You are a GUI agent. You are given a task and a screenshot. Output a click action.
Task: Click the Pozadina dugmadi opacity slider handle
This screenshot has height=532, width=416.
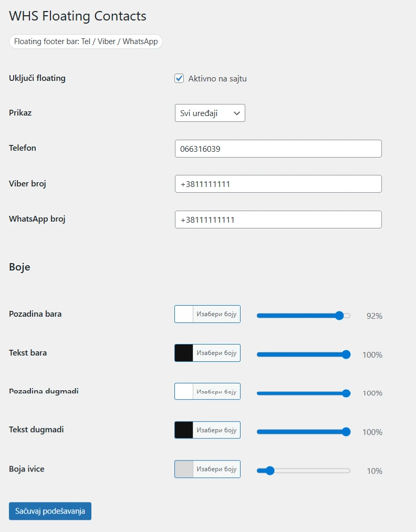[346, 393]
